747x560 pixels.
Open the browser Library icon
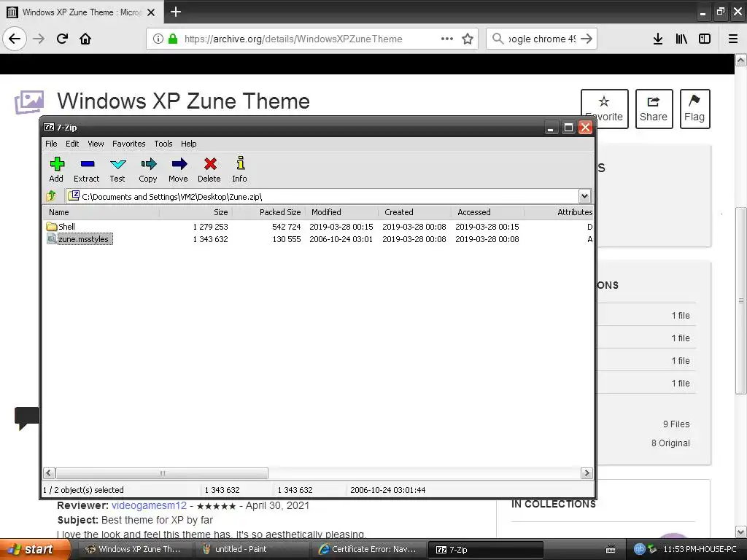[681, 39]
